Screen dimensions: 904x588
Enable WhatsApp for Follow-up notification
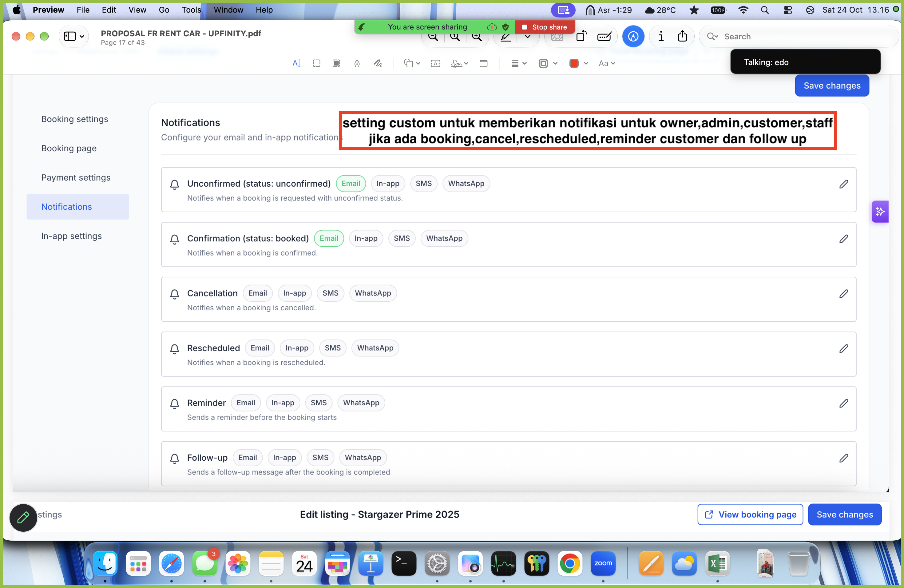click(363, 457)
